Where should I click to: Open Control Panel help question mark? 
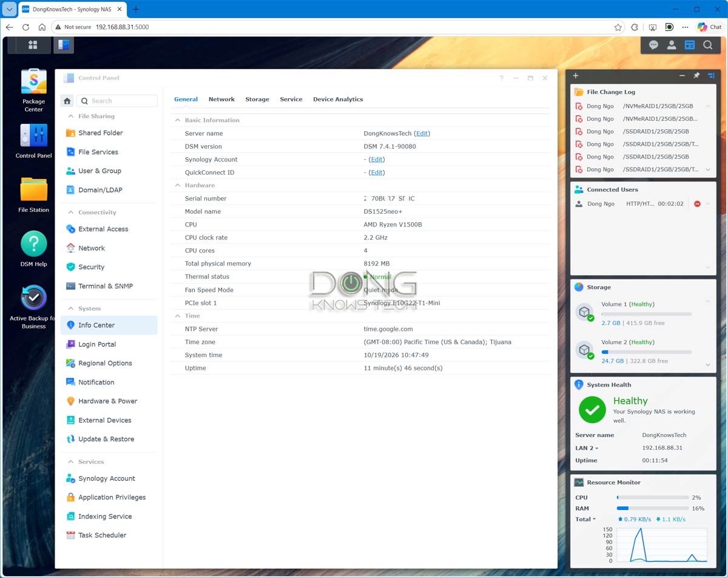(502, 78)
